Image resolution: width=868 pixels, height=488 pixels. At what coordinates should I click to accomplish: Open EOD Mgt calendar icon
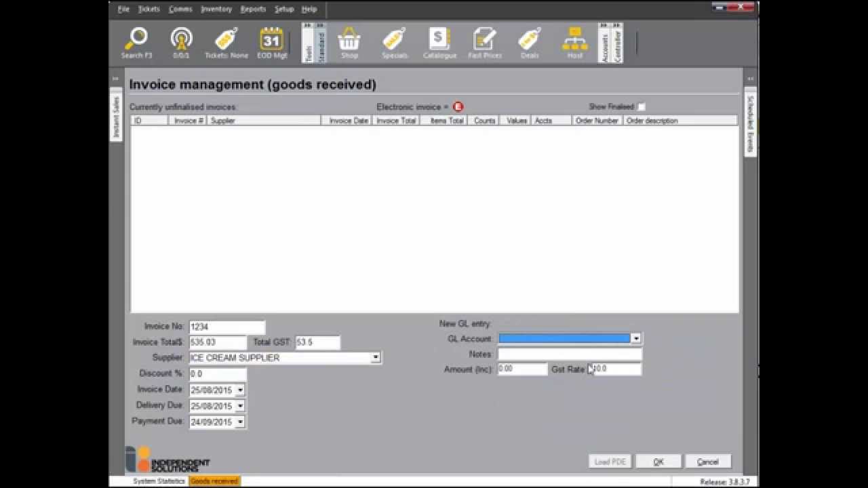pos(272,43)
